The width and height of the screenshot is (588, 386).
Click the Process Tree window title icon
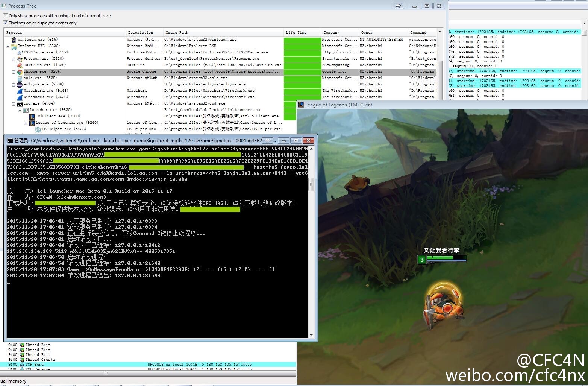pyautogui.click(x=4, y=6)
